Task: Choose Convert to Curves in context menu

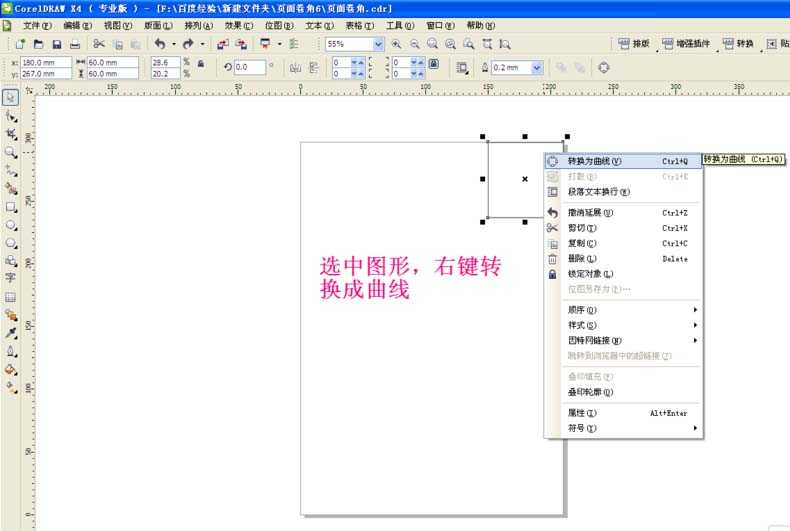Action: click(x=594, y=161)
